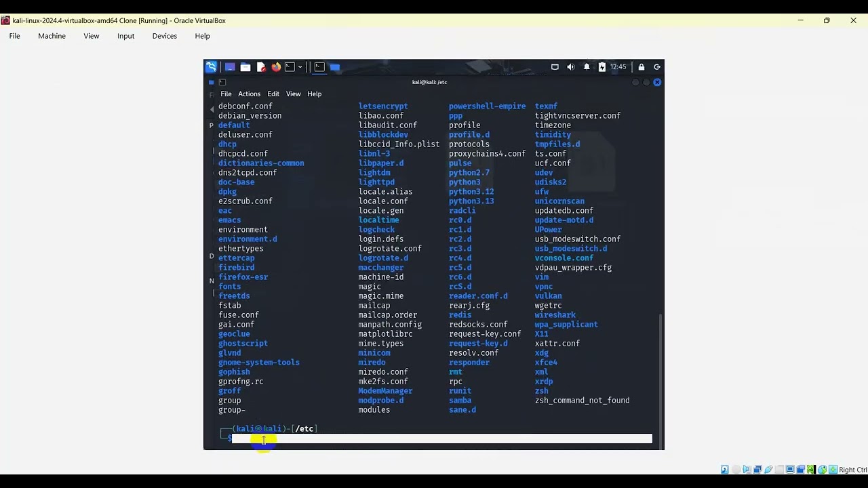868x488 pixels.
Task: Open VirtualBox Machine menu
Action: click(52, 36)
